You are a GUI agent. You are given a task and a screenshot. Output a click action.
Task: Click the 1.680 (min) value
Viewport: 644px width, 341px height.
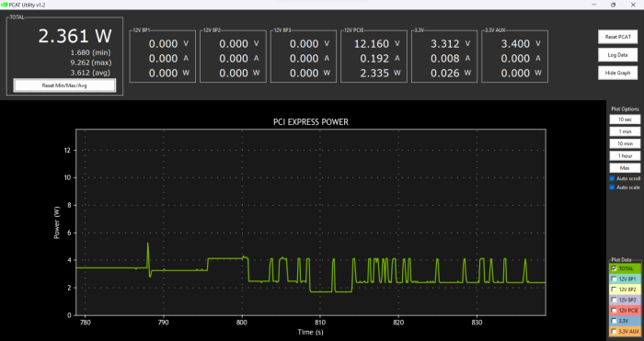click(x=90, y=52)
